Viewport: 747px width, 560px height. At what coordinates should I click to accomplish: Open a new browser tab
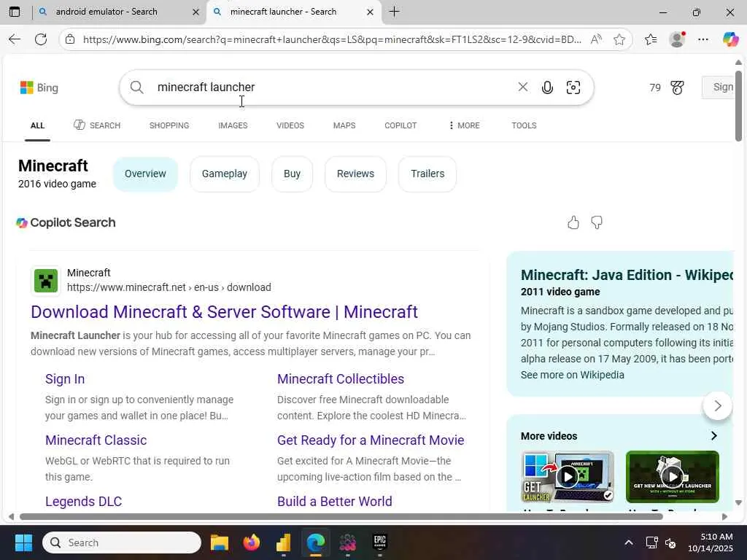click(x=395, y=12)
